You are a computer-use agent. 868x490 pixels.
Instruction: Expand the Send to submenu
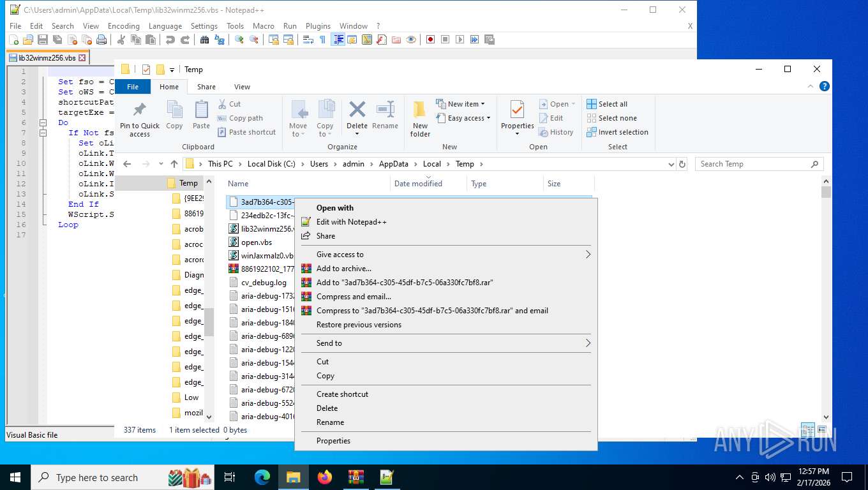[x=445, y=343]
